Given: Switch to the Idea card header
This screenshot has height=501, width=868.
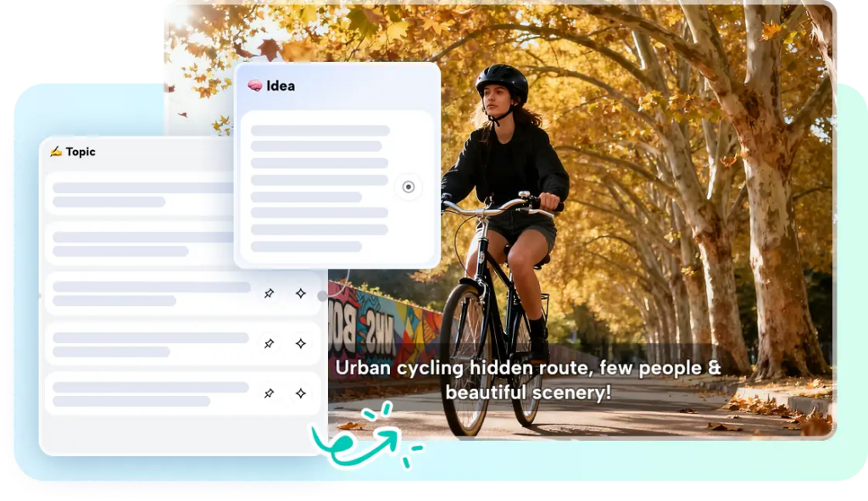Looking at the screenshot, I should point(280,86).
